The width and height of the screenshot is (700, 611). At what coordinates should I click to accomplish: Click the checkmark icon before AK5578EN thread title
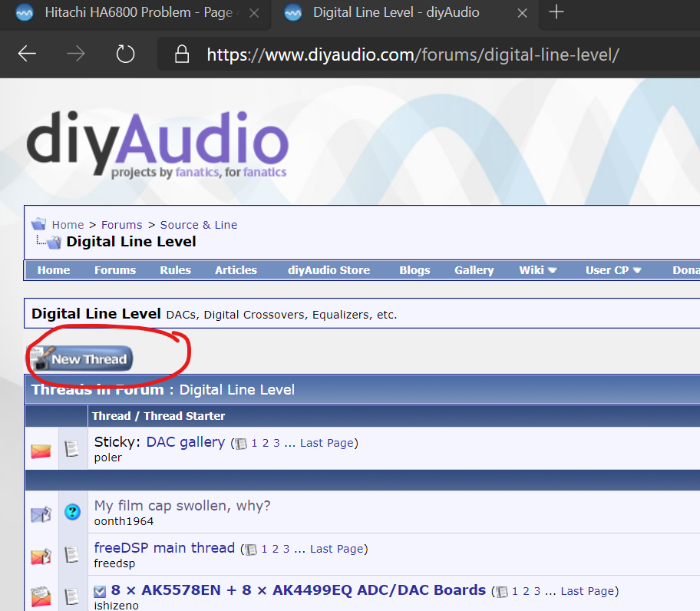coord(100,592)
